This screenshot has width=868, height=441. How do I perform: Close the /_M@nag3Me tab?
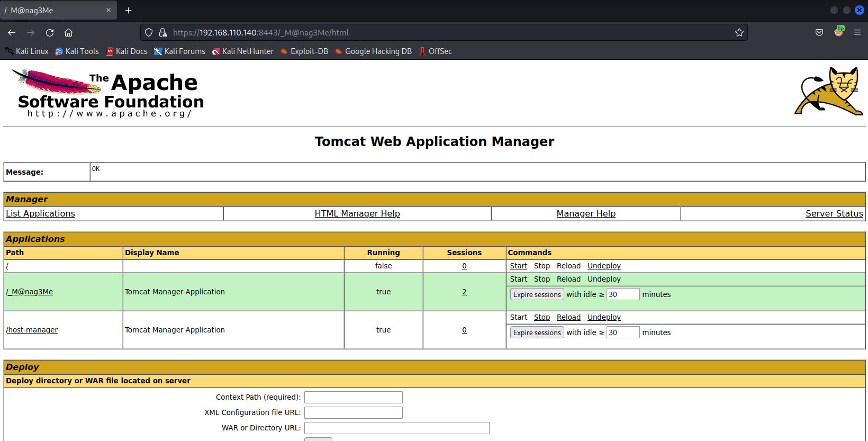coord(108,11)
